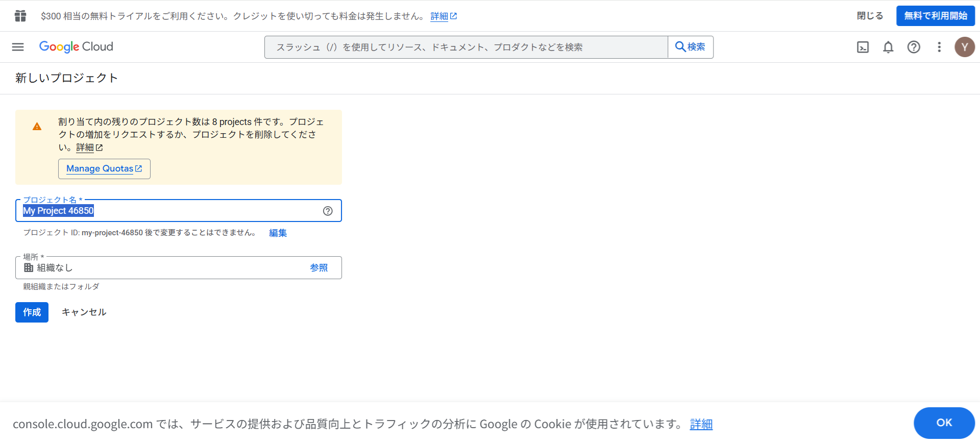Click the gift icon in trial banner

(20, 16)
